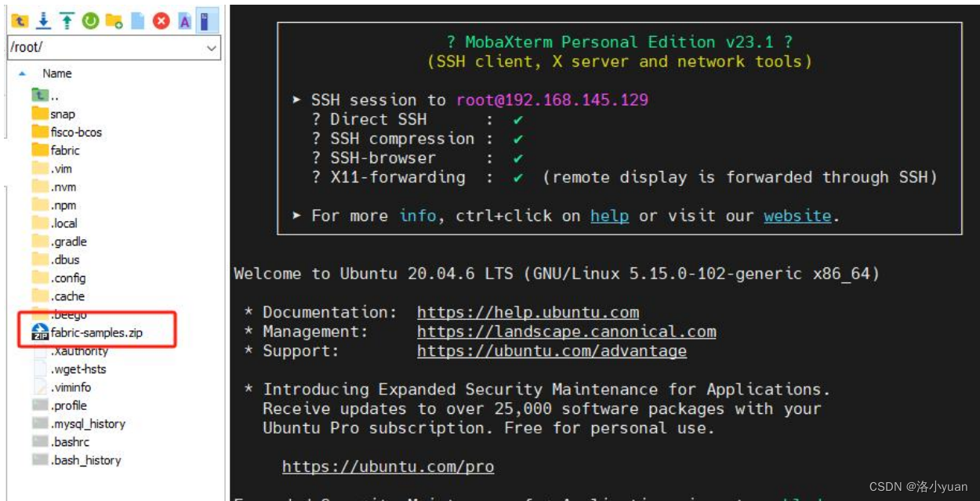Screen dimensions: 980x501
Task: Click the 'X11-forwarding' line in banner
Action: 624,177
